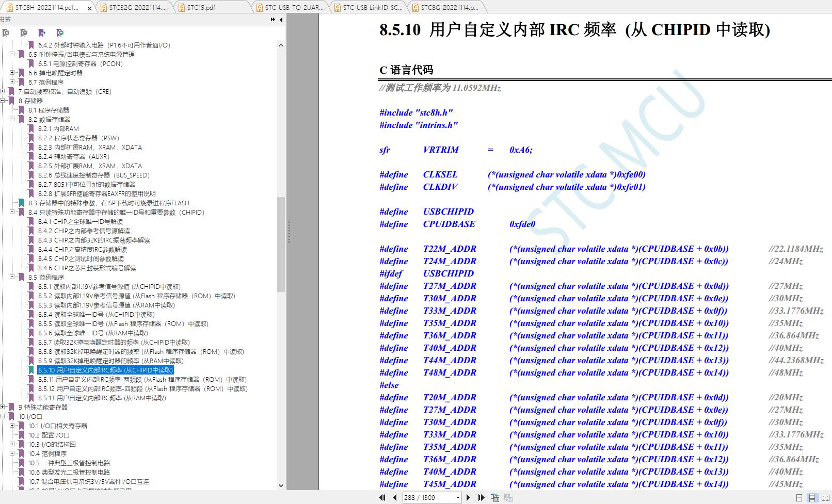Click the previous view icon
The image size is (832, 504).
pyautogui.click(x=495, y=497)
